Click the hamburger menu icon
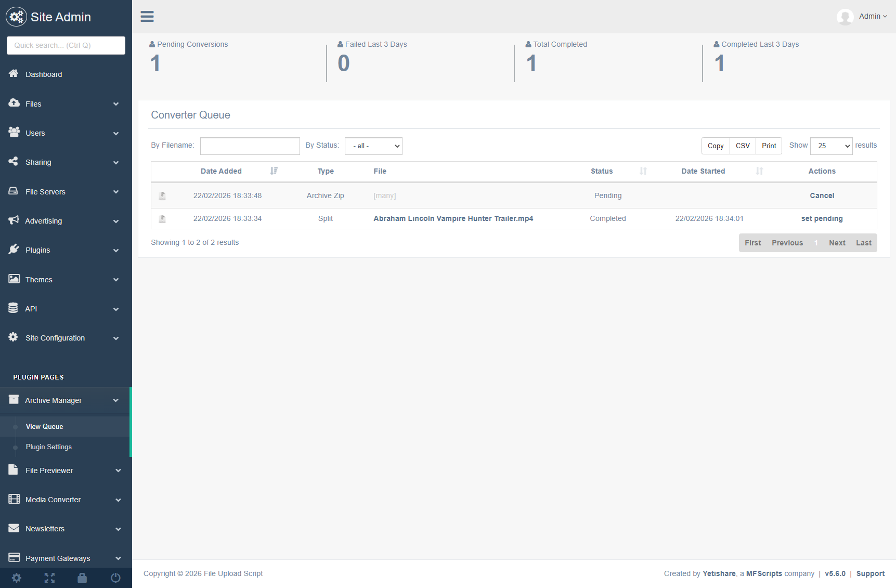896x588 pixels. [x=147, y=17]
